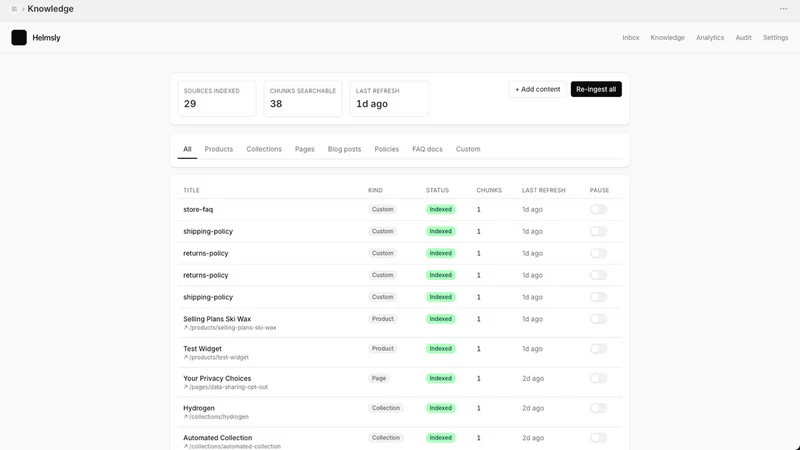The width and height of the screenshot is (800, 450).
Task: Open the Audit navigation item
Action: pos(743,37)
